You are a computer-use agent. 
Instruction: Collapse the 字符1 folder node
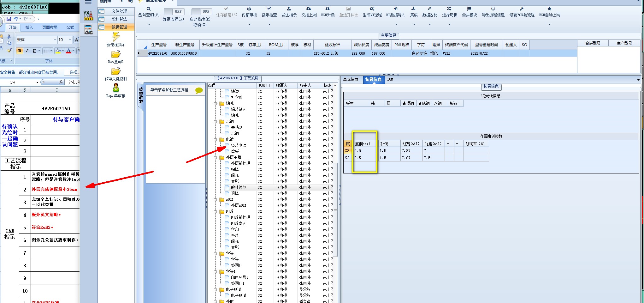216,272
